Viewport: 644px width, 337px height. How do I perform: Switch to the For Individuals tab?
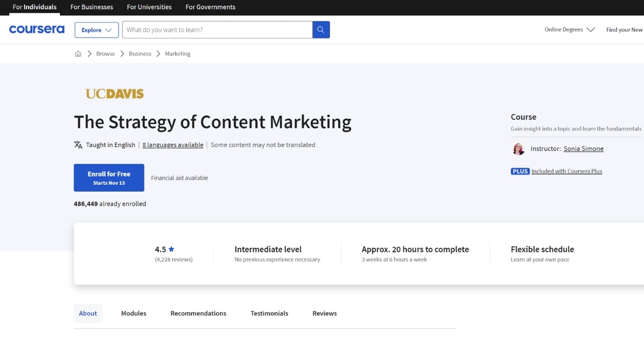[34, 7]
